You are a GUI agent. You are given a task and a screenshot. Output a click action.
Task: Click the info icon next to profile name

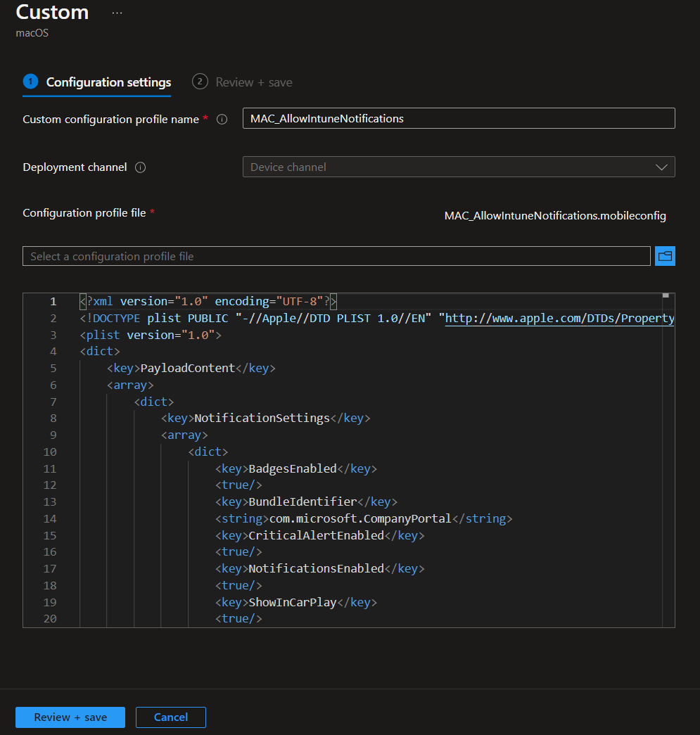[222, 120]
